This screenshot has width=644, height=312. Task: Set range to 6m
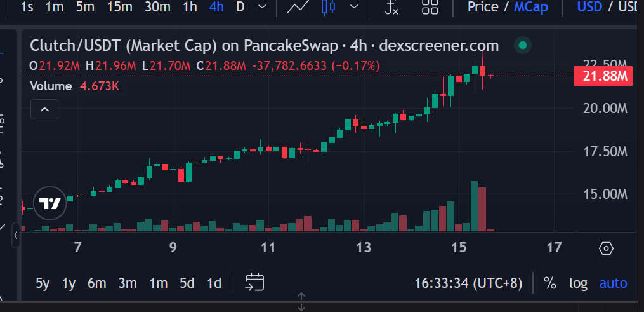click(x=97, y=283)
